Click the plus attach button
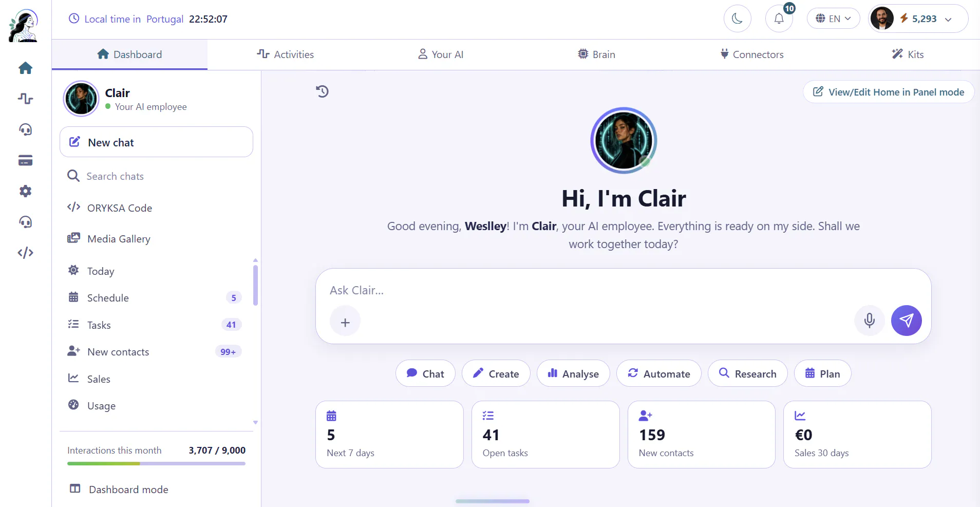Screen dimensions: 980x507 click(345, 321)
